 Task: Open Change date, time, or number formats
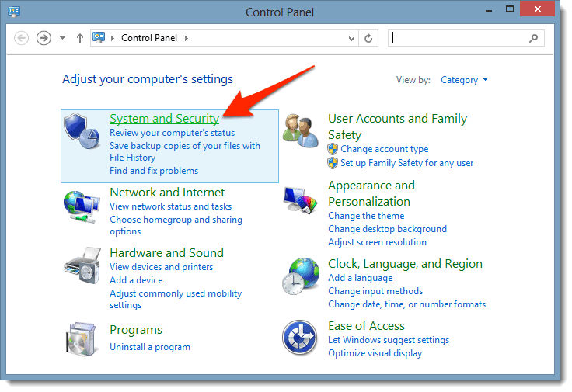[x=406, y=304]
